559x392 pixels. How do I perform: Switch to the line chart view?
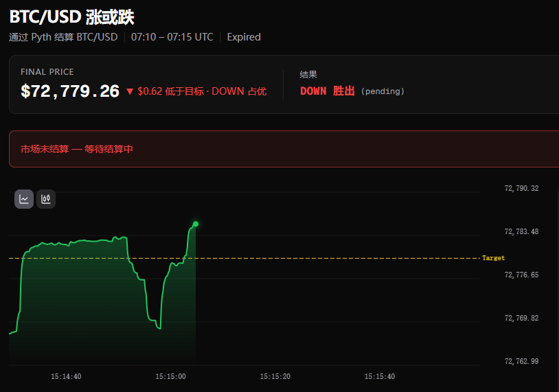(24, 199)
